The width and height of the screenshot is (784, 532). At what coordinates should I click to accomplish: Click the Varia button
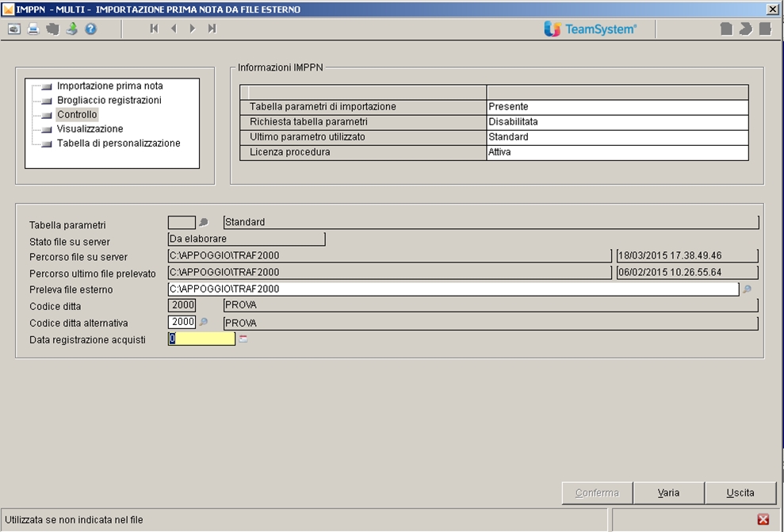pos(668,493)
